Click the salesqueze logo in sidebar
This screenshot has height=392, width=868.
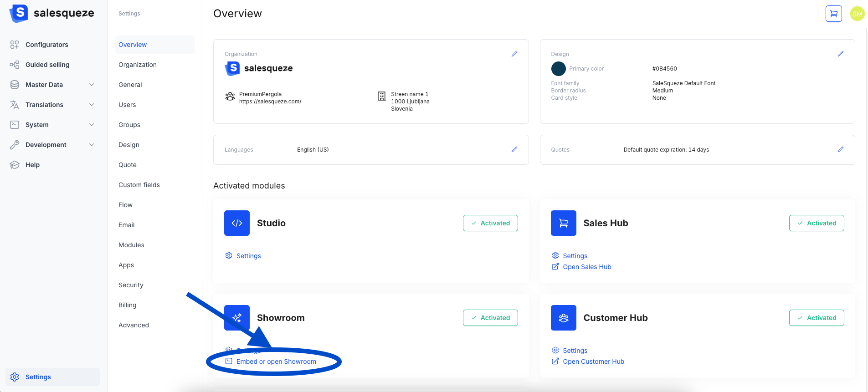coord(51,13)
